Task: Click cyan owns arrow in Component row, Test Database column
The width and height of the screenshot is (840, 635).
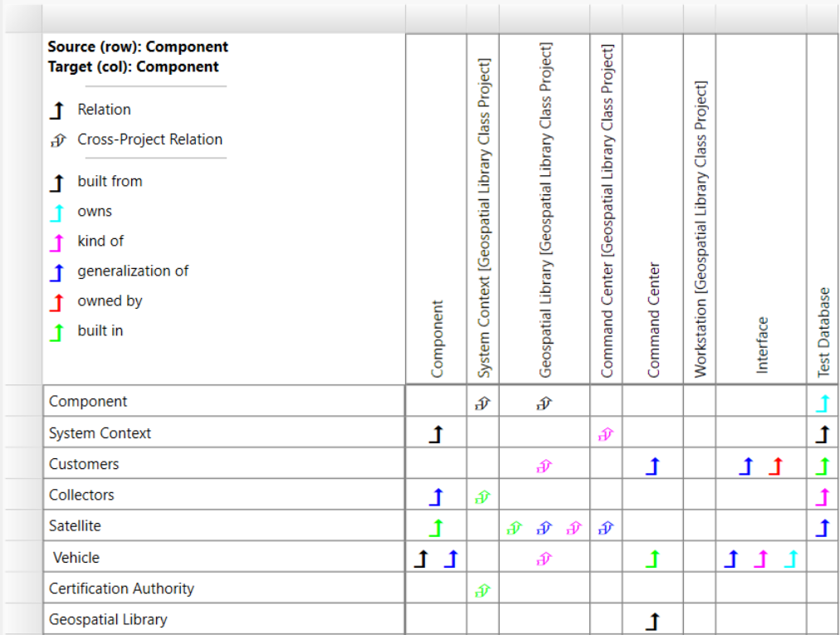Action: click(x=823, y=403)
